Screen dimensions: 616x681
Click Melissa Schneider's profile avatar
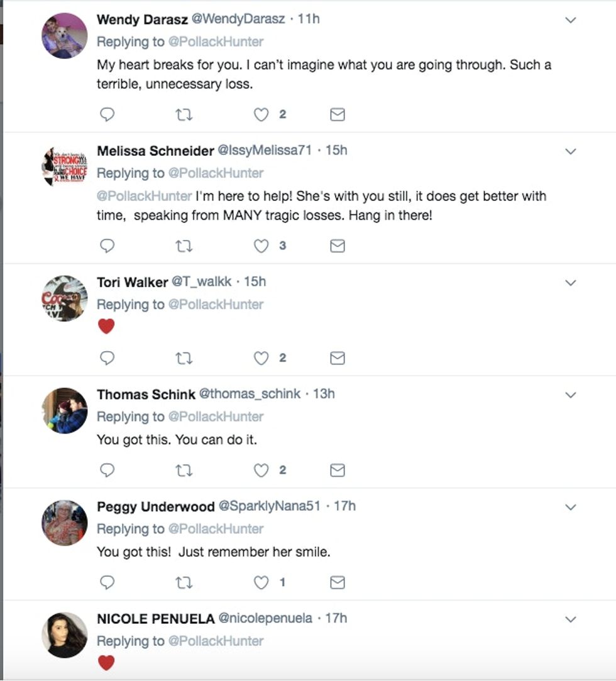tap(65, 167)
